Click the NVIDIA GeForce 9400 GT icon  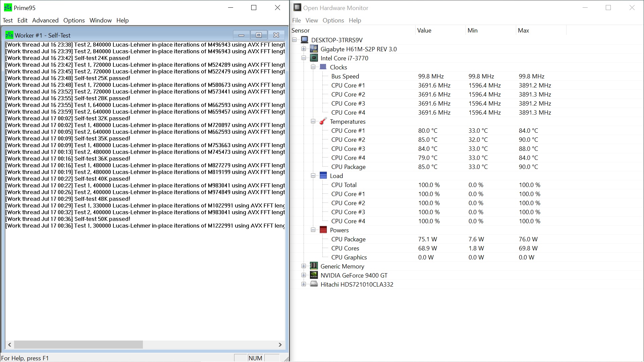click(x=314, y=275)
